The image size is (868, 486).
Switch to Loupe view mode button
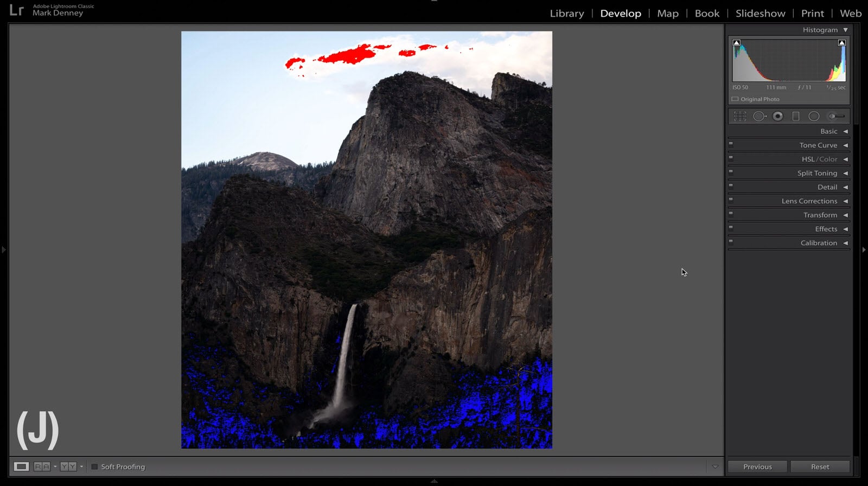[x=21, y=466]
